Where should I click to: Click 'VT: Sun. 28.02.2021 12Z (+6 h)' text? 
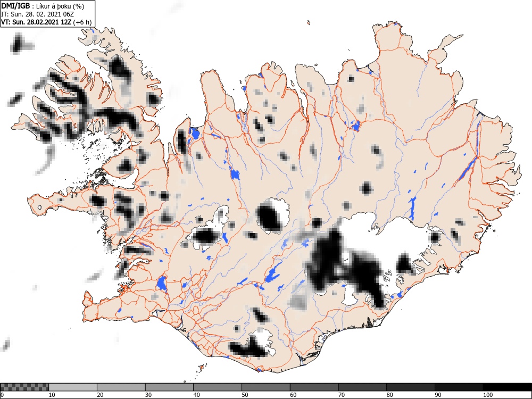[x=46, y=22]
